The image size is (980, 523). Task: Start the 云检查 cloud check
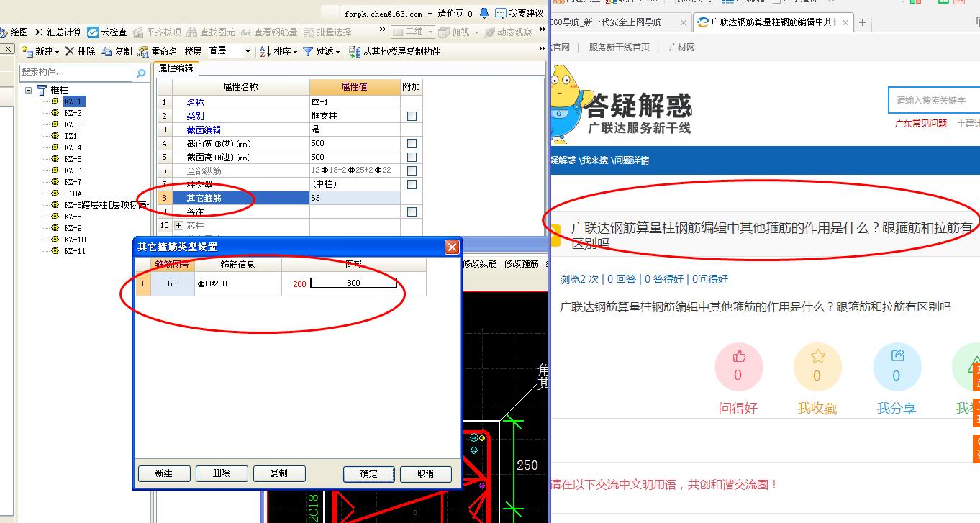point(107,32)
